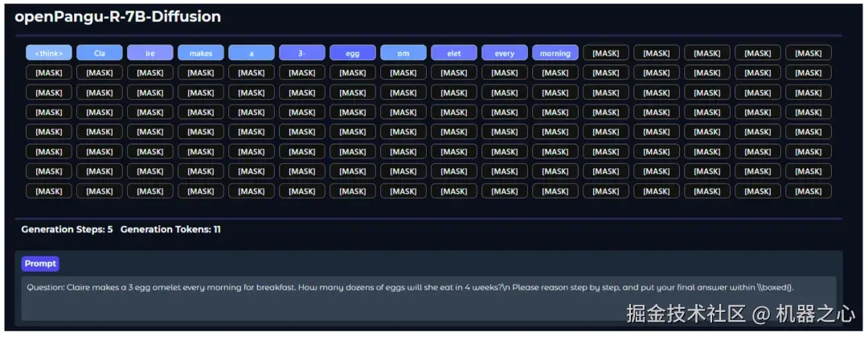Click the 'morning' token chip

click(x=555, y=53)
